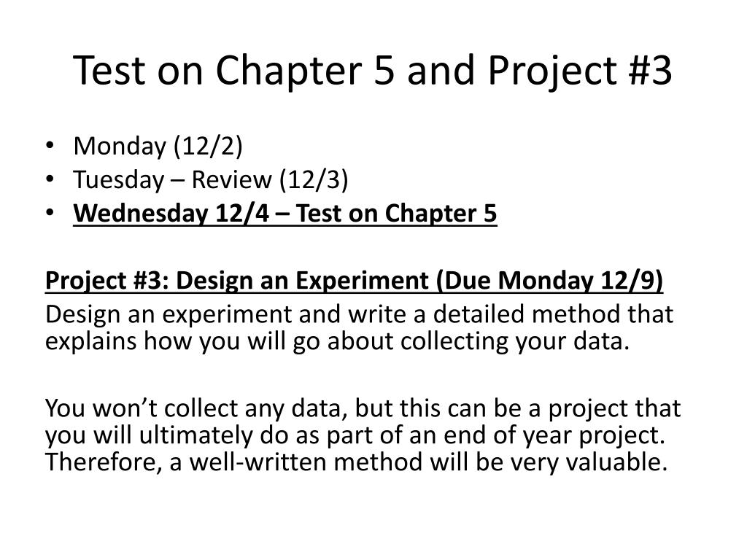Click the 'You won't collect any data' line
Screen dimensions: 747x560
(x=363, y=408)
